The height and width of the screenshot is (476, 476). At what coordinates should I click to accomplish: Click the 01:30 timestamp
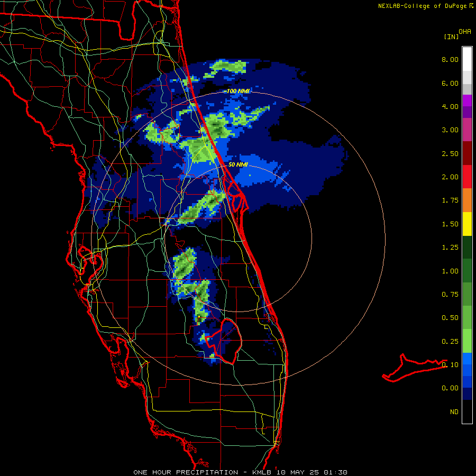pyautogui.click(x=335, y=472)
